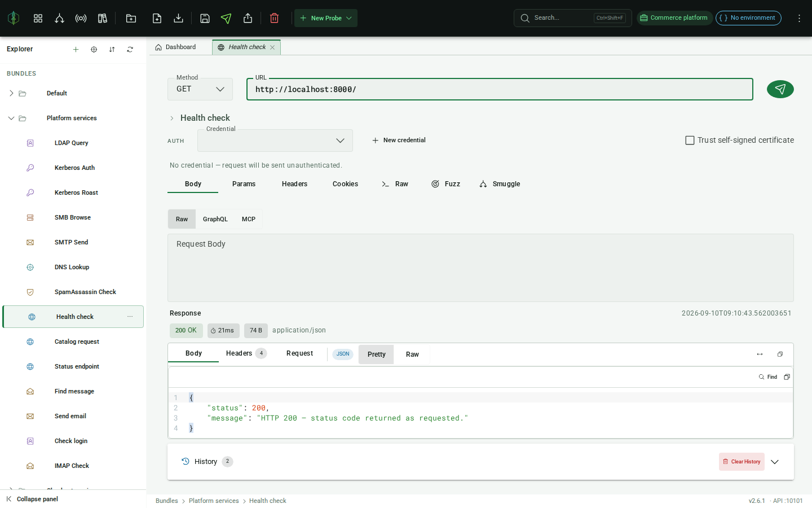
Task: Open the Smuggle tab
Action: click(500, 184)
